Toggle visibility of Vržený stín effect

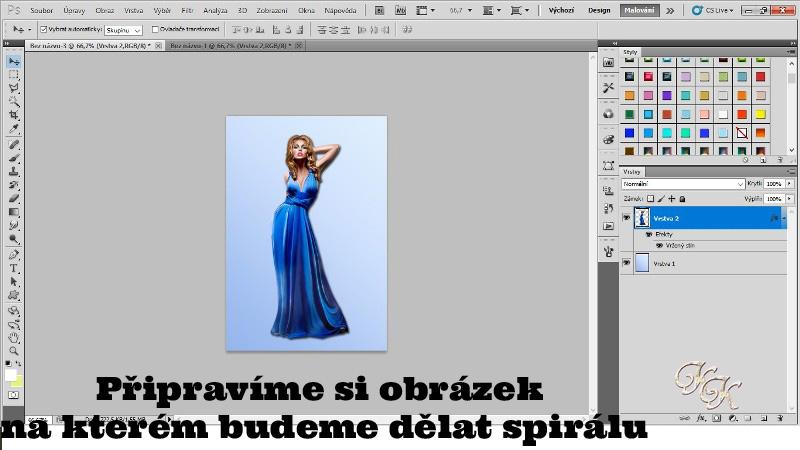[x=659, y=245]
